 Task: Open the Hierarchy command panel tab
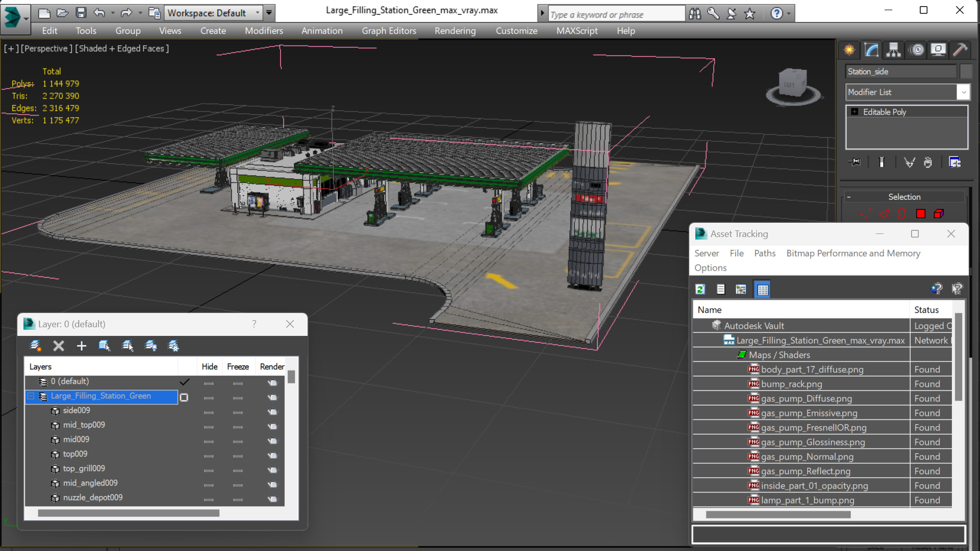pos(893,50)
